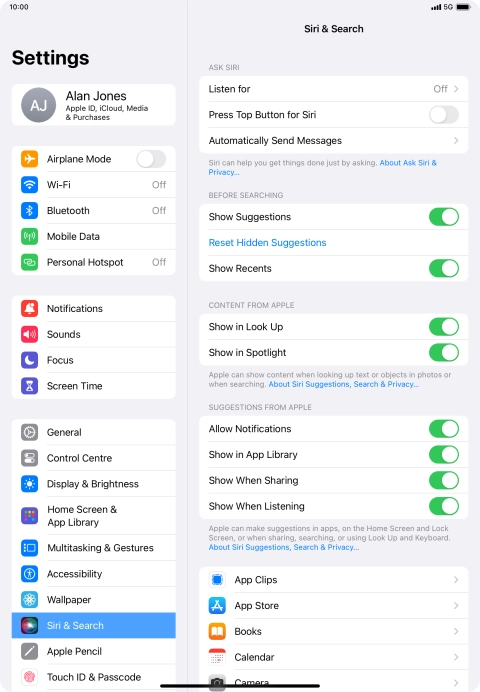
Task: Tap the App Store icon
Action: coord(217,606)
